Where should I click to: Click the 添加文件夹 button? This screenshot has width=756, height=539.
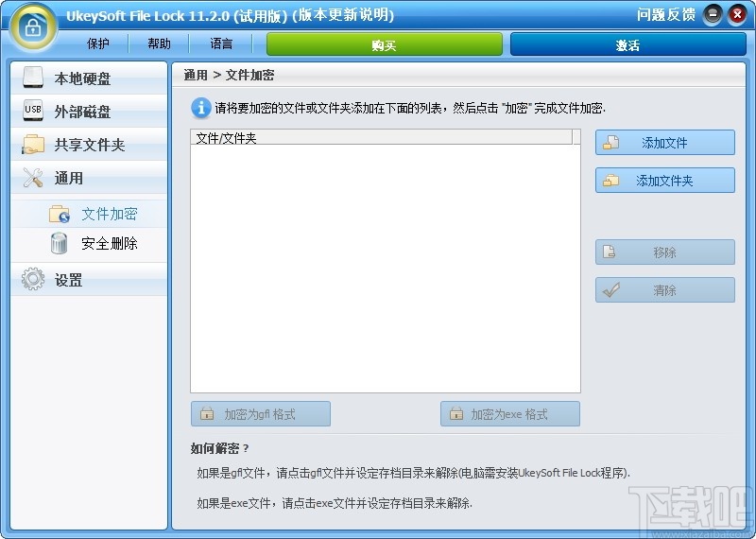(x=665, y=181)
